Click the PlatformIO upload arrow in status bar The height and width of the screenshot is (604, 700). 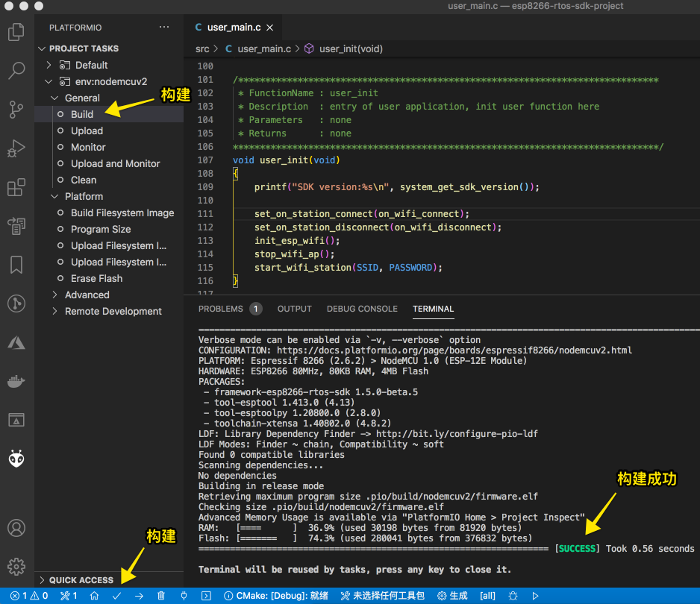tap(139, 596)
